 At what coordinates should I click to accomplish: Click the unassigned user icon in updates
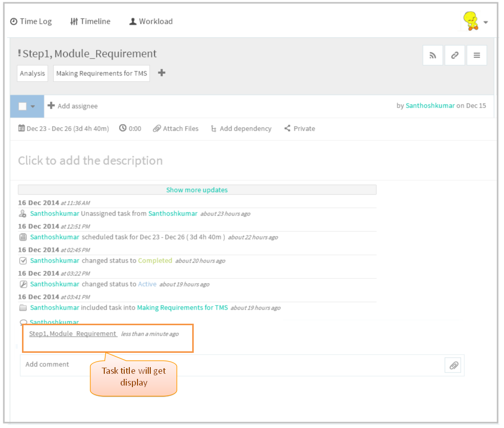pyautogui.click(x=22, y=214)
